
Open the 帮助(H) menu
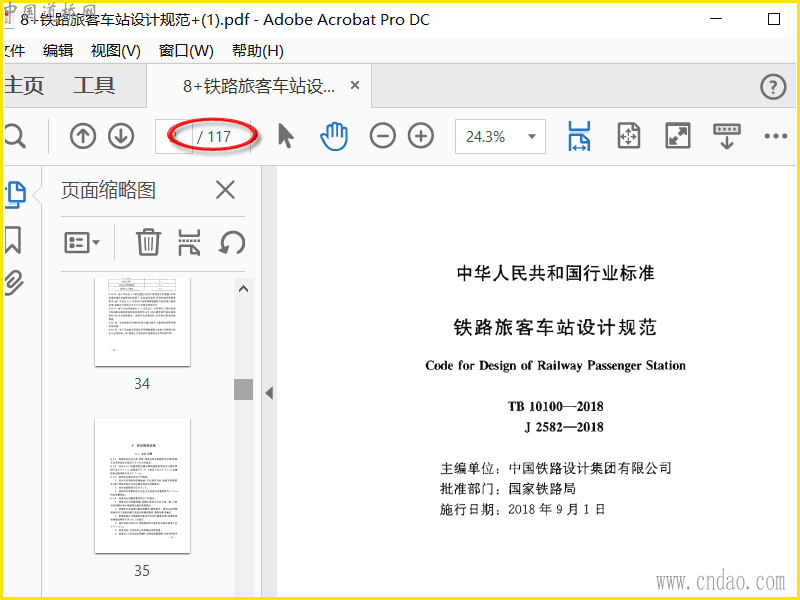[x=258, y=51]
